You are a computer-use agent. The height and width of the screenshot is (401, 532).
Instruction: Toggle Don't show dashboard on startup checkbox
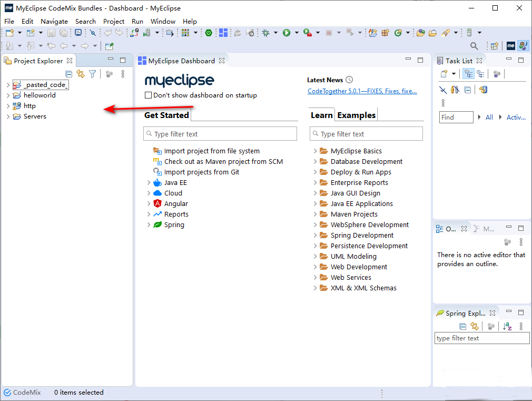[x=149, y=95]
